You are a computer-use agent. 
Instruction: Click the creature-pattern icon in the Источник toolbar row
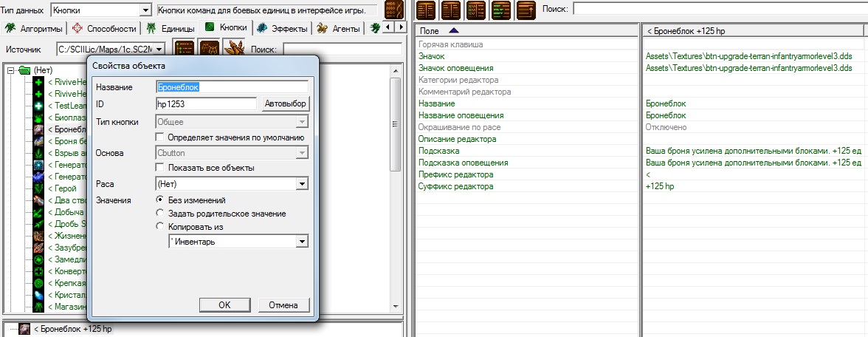(209, 49)
